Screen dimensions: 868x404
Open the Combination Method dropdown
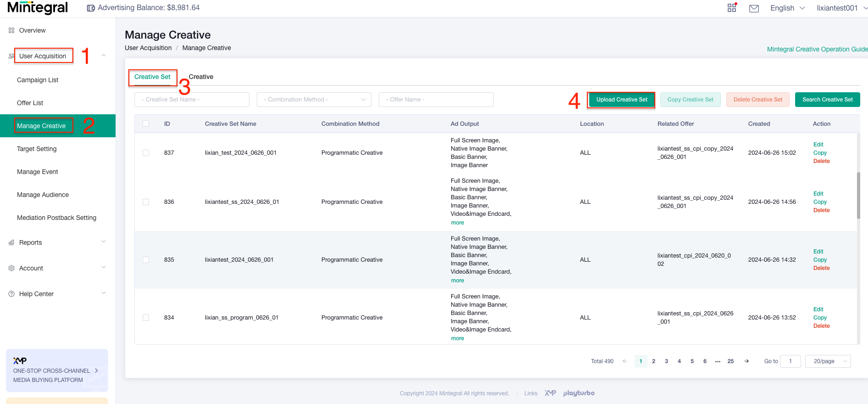(x=314, y=100)
